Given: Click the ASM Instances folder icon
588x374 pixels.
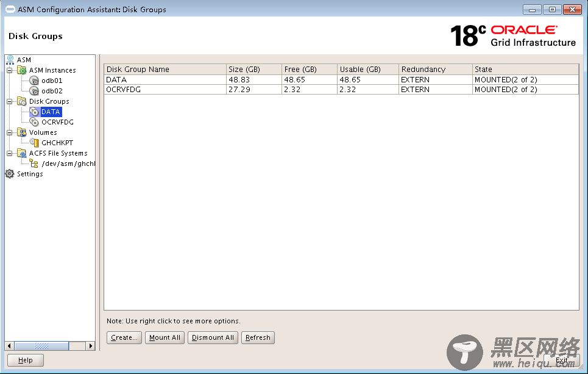Looking at the screenshot, I should [22, 70].
